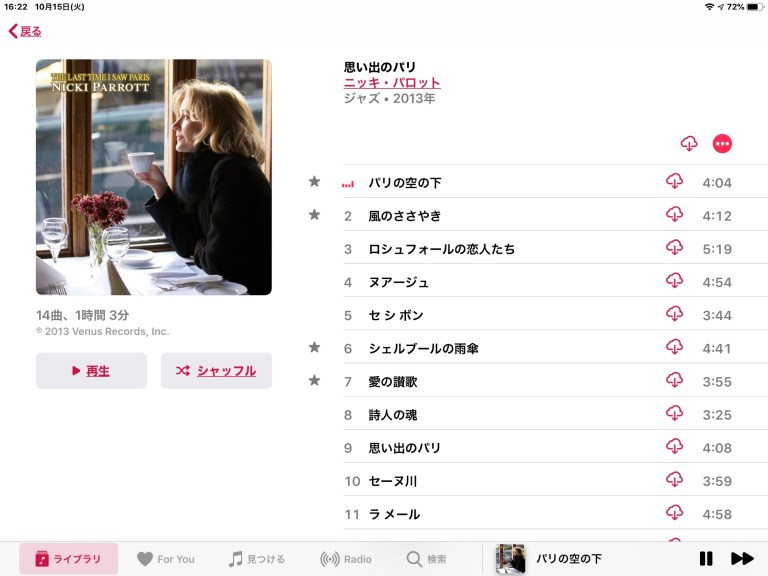This screenshot has height=576, width=768.
Task: Skip to next track in mini player
Action: click(x=742, y=558)
